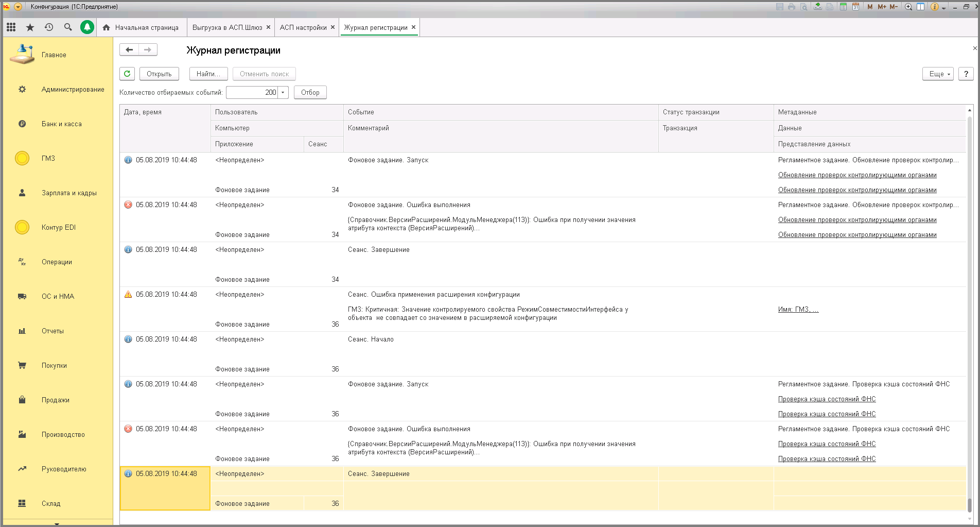Click the panel layout settings icon
The image size is (980, 527).
[920, 7]
